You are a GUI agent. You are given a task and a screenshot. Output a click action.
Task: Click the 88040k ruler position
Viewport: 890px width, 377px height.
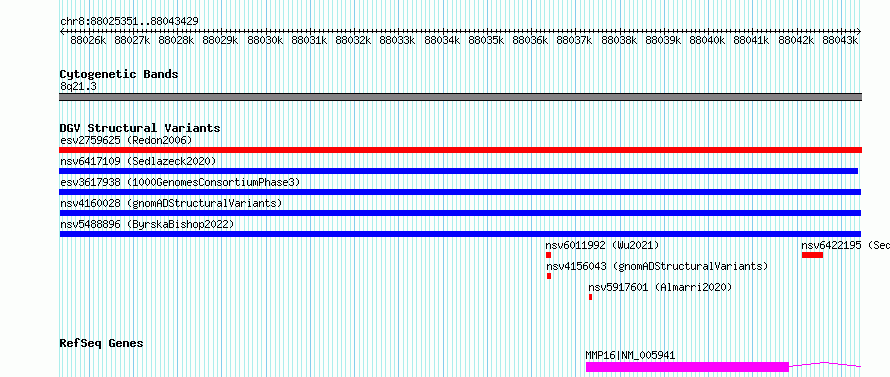708,40
